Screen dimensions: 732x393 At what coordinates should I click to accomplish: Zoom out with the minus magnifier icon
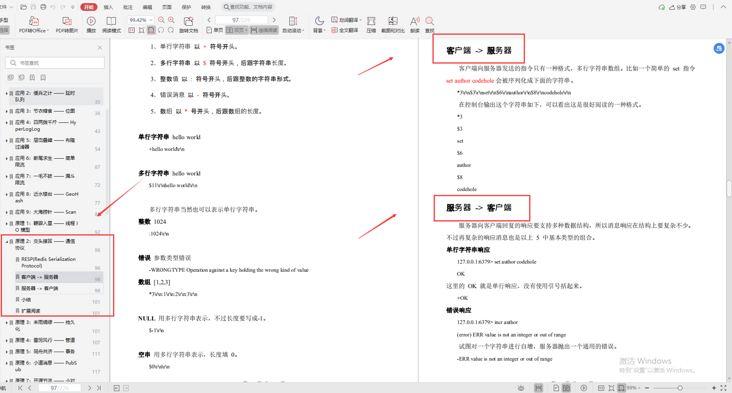coord(161,20)
